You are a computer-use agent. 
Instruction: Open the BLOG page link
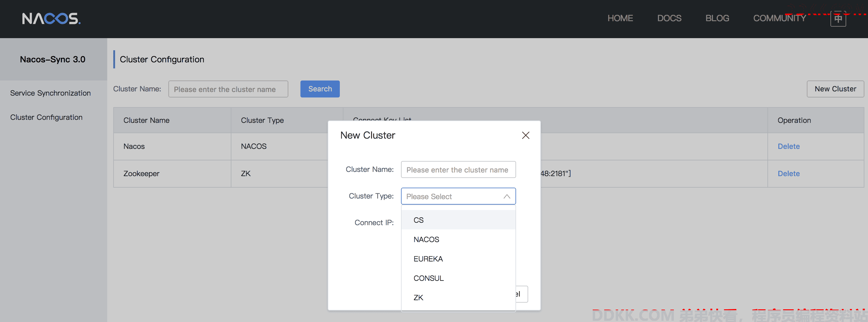(717, 18)
